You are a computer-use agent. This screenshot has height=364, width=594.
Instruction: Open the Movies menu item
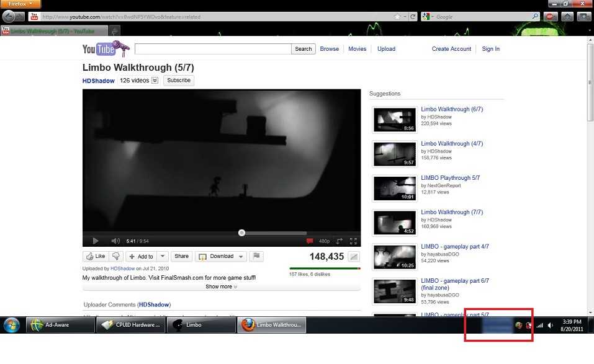(358, 49)
